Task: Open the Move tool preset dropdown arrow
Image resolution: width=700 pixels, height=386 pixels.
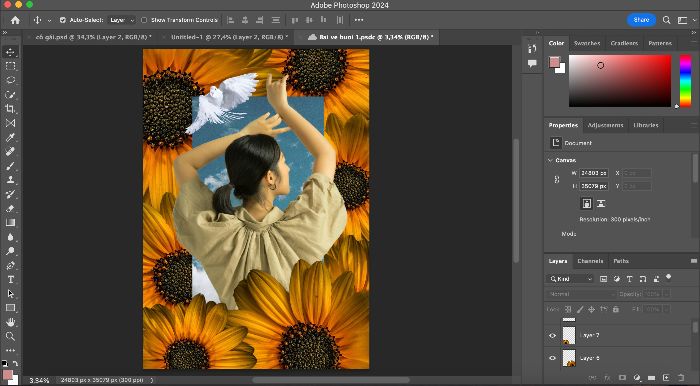Action: click(50, 21)
